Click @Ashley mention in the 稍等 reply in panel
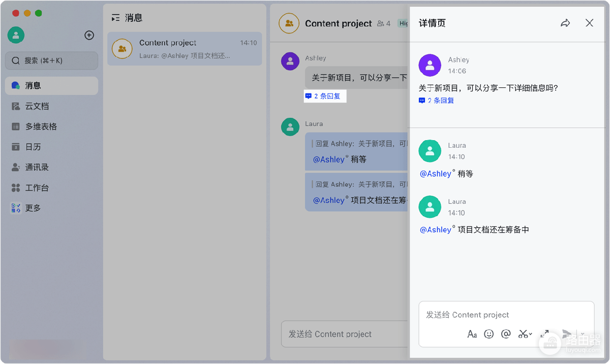Viewport: 610px width, 364px height. pos(437,174)
